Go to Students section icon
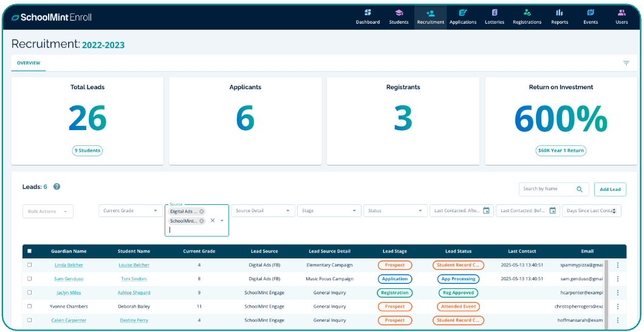The width and height of the screenshot is (644, 332). click(399, 13)
